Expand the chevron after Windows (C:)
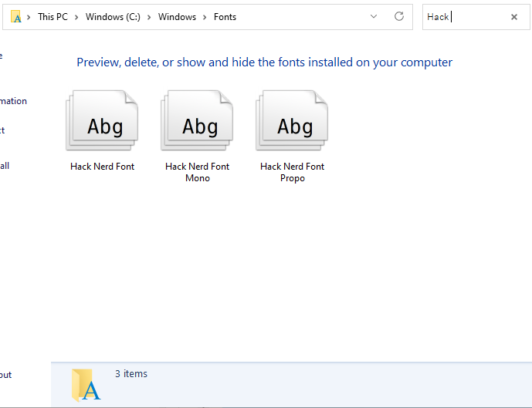The image size is (532, 408). (x=149, y=17)
